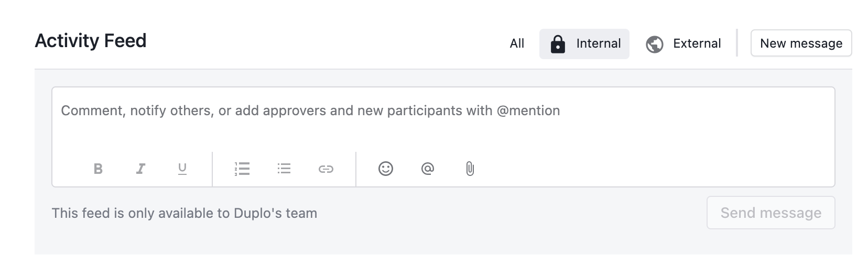
Task: Insert a numbered list
Action: [x=242, y=169]
